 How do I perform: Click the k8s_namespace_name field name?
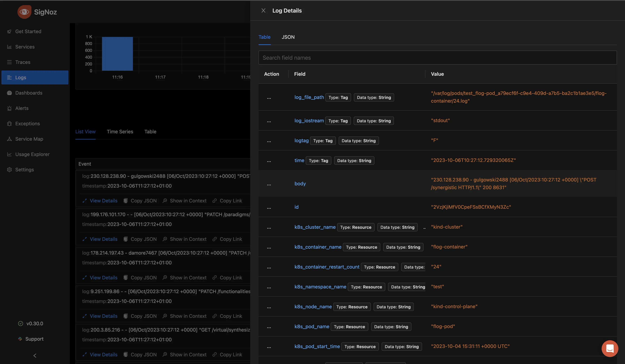coord(320,287)
